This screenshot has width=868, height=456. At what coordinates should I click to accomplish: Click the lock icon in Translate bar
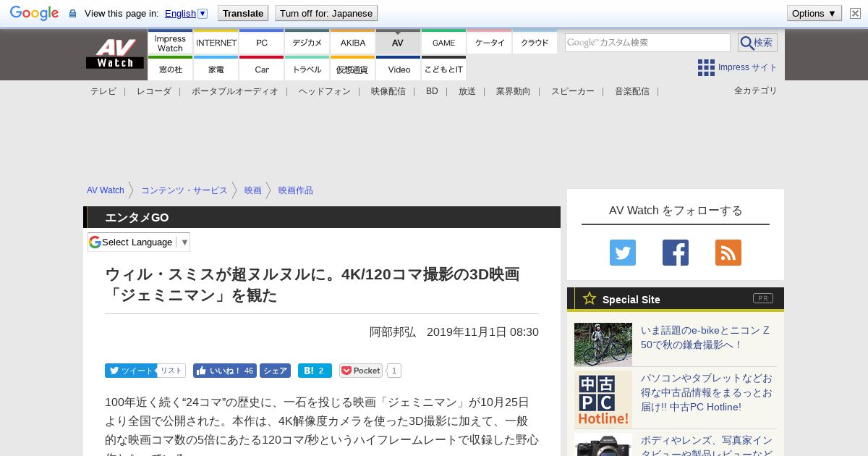(72, 13)
